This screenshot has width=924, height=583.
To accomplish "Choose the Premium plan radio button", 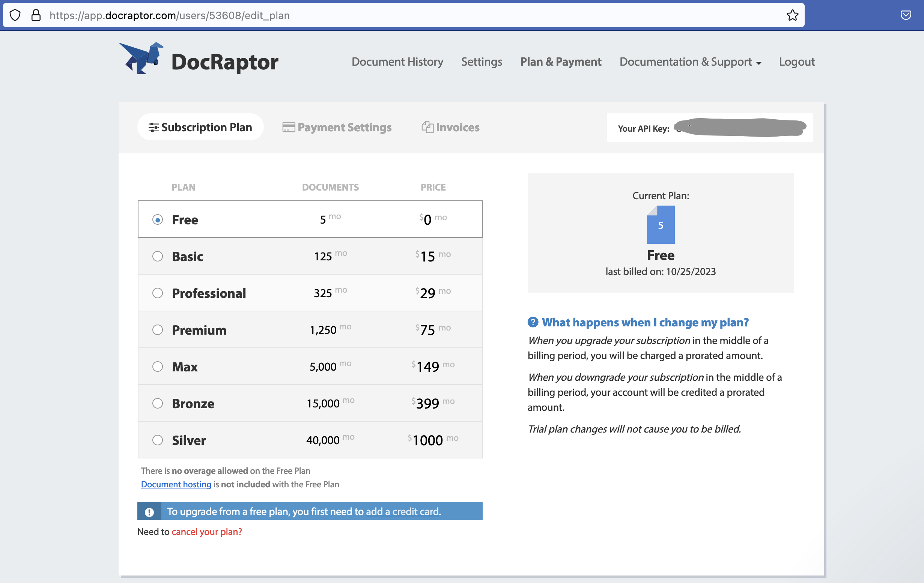I will point(157,330).
